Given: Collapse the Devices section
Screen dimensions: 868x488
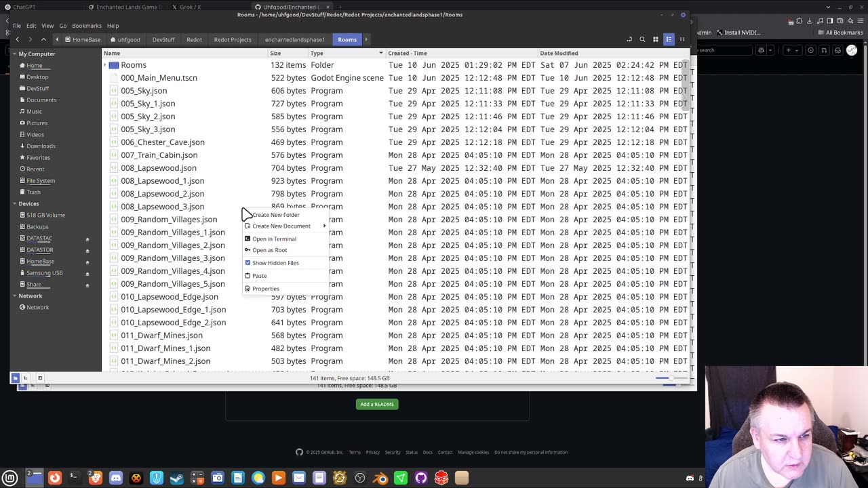Looking at the screenshot, I should 14,203.
